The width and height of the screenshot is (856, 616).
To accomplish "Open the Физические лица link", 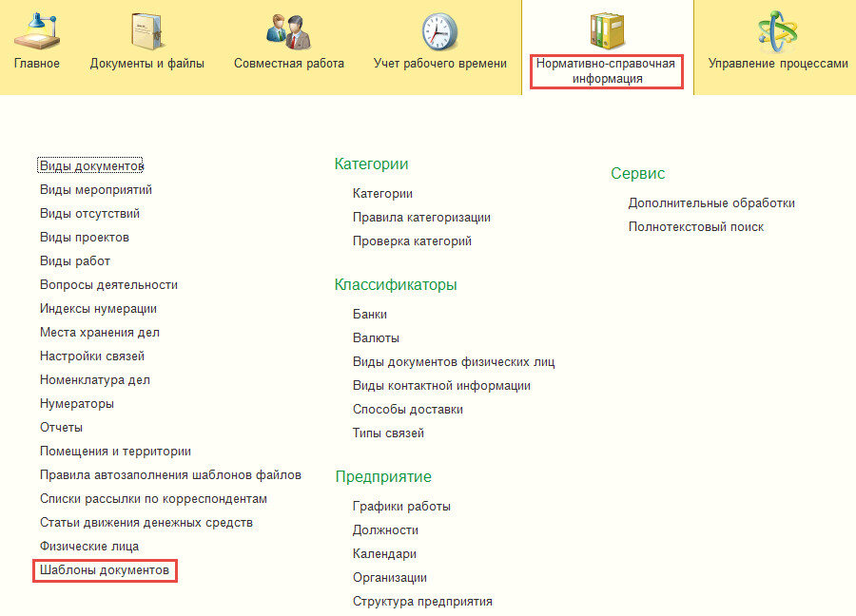I will [89, 547].
